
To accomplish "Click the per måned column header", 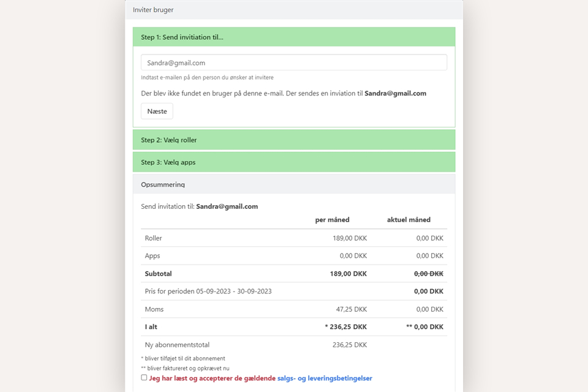I will pos(332,220).
